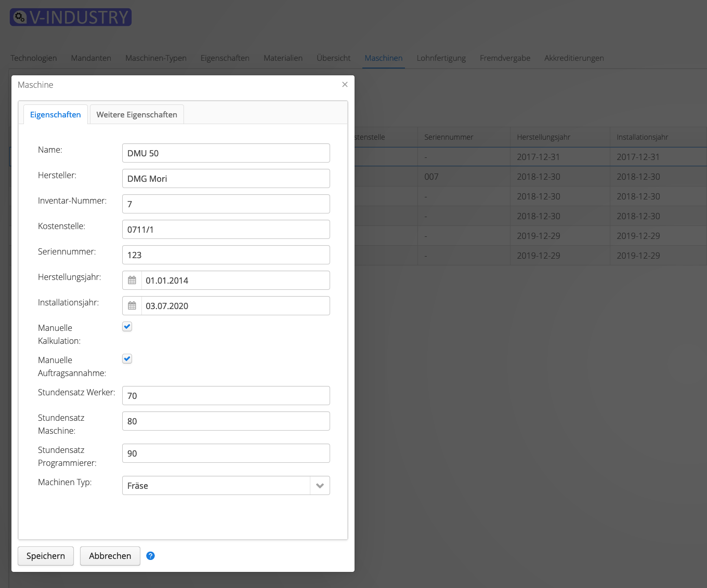
Task: Click the Installationsjahr date 03.07.2020
Action: pos(235,306)
